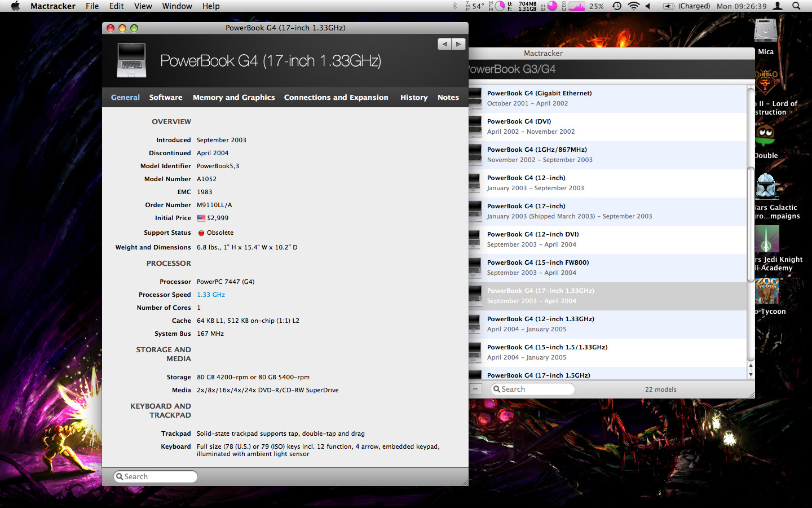The image size is (812, 508).
Task: Click the 22 models count label
Action: pyautogui.click(x=661, y=389)
